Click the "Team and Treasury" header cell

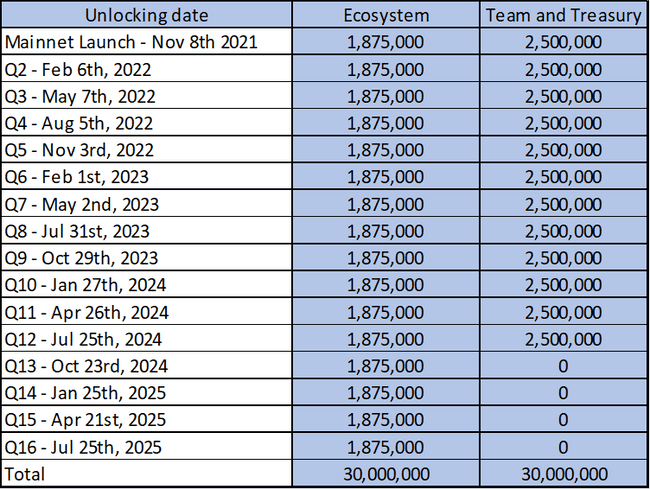(563, 16)
